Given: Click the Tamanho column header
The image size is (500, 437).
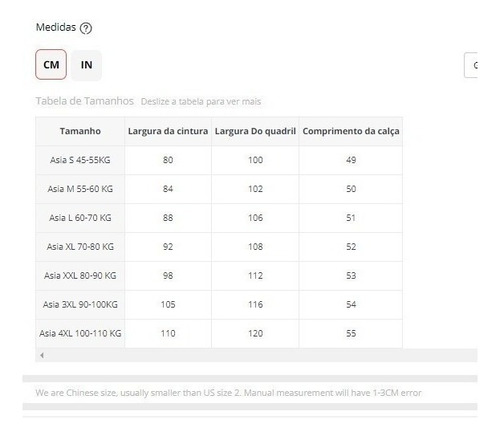Looking at the screenshot, I should pos(80,131).
